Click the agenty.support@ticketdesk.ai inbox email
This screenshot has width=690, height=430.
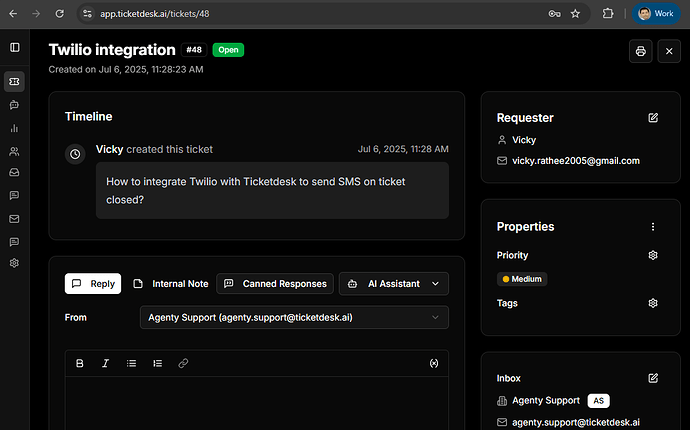(x=576, y=422)
